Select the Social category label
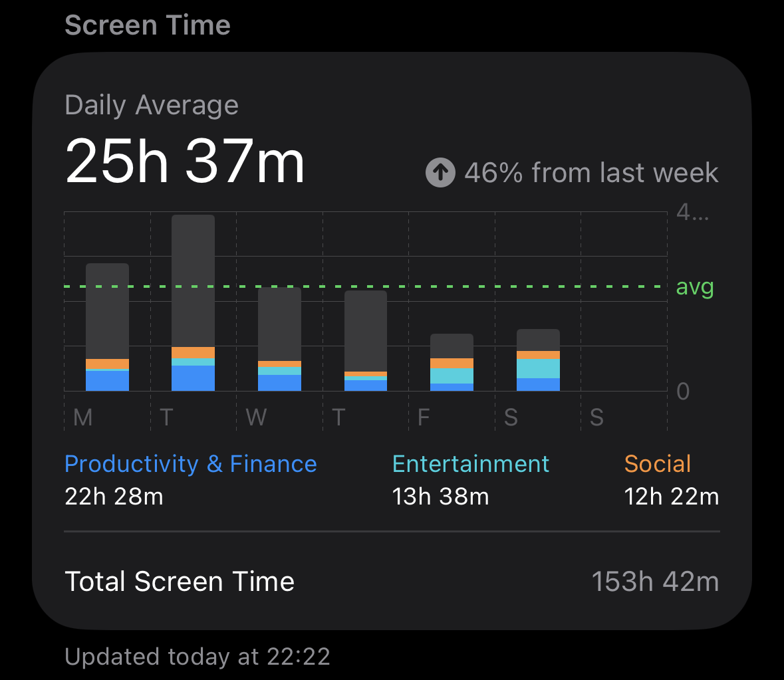The height and width of the screenshot is (680, 784). (658, 463)
